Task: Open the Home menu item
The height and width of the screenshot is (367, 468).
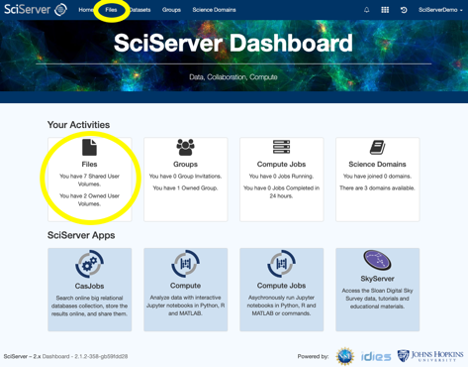Action: pos(85,10)
